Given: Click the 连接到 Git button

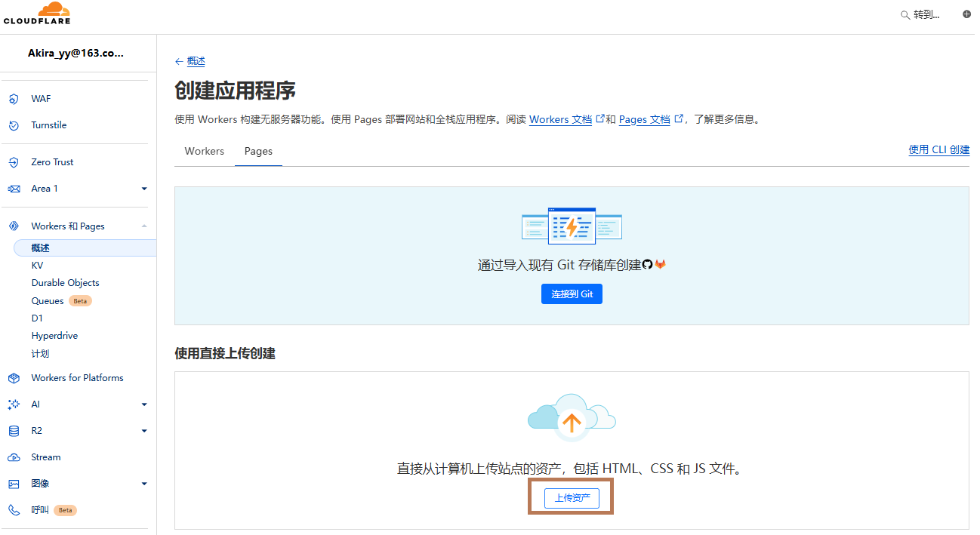Looking at the screenshot, I should click(x=572, y=294).
